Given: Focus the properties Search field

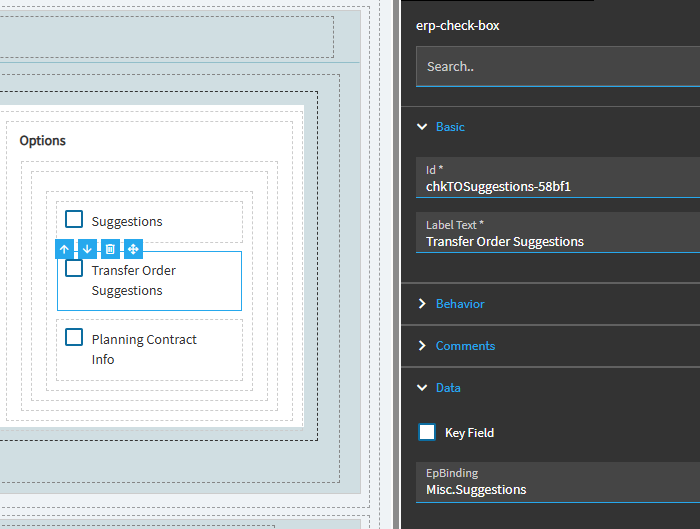Looking at the screenshot, I should click(x=558, y=67).
